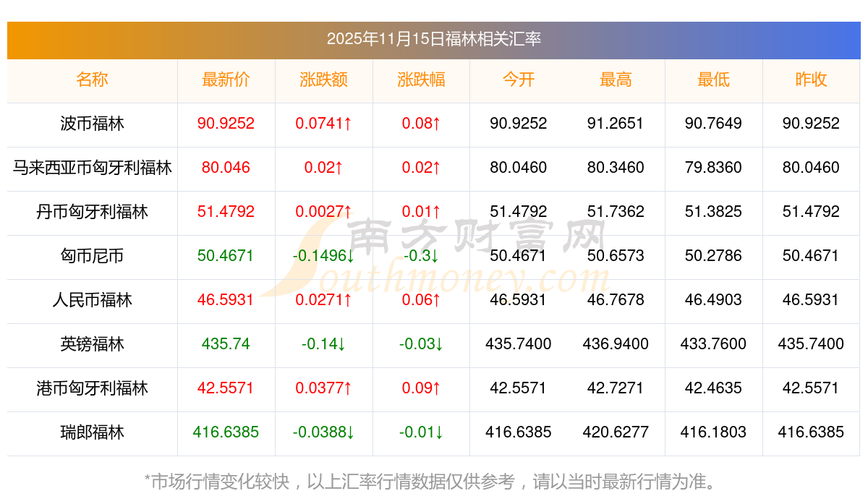Select change amount 0.0377↑
Screen dimensions: 868x504
pyautogui.click(x=323, y=388)
